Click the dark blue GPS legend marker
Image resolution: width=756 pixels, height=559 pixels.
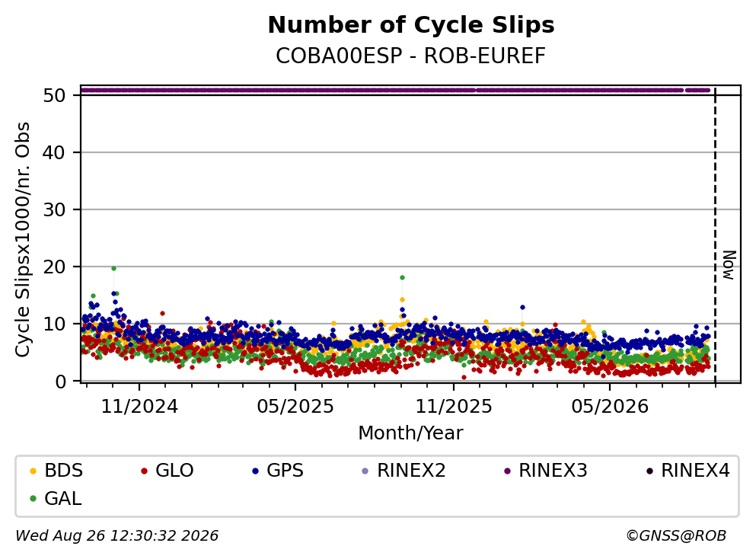pos(255,471)
